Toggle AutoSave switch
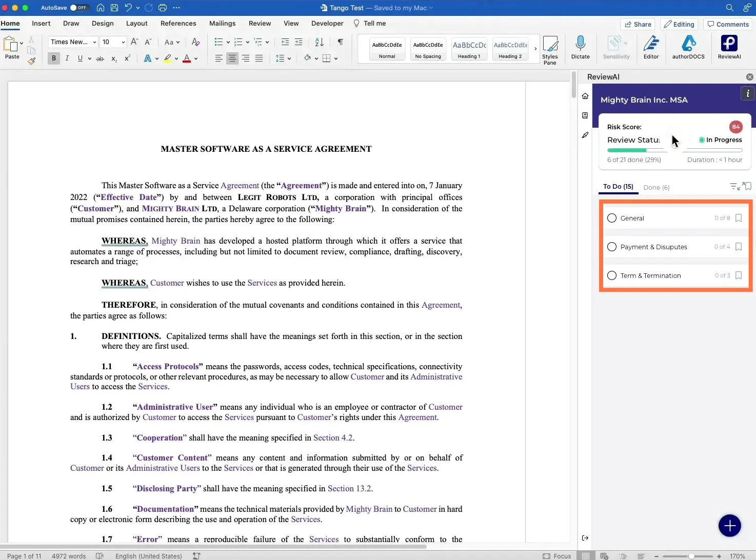The height and width of the screenshot is (560, 756). coord(79,8)
